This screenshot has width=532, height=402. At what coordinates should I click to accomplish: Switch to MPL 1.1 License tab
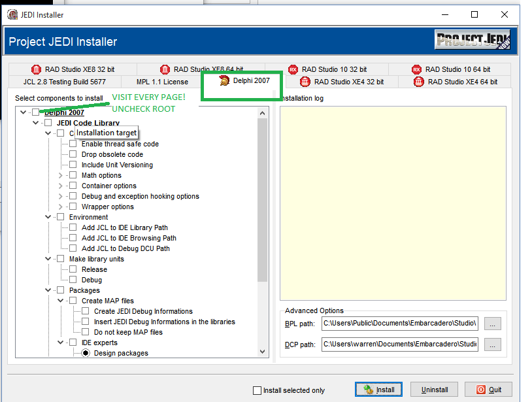162,82
